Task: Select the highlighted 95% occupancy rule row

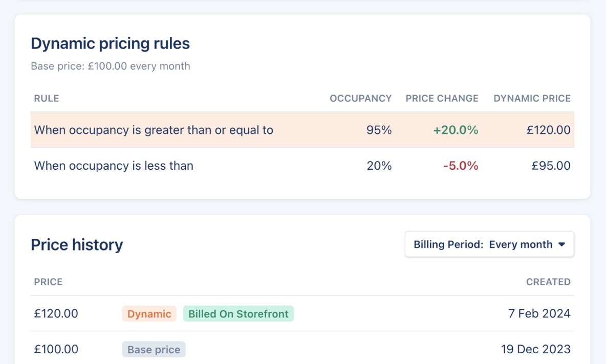Action: pyautogui.click(x=154, y=130)
